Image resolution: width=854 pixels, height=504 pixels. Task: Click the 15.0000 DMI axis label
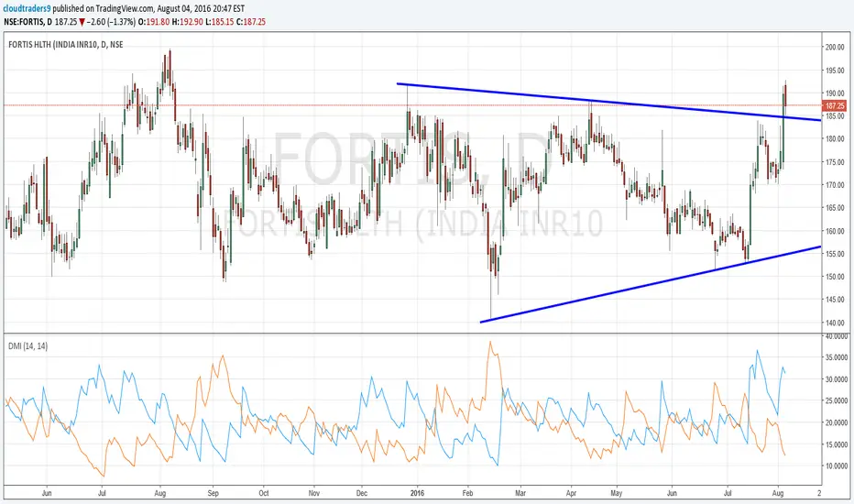837,444
